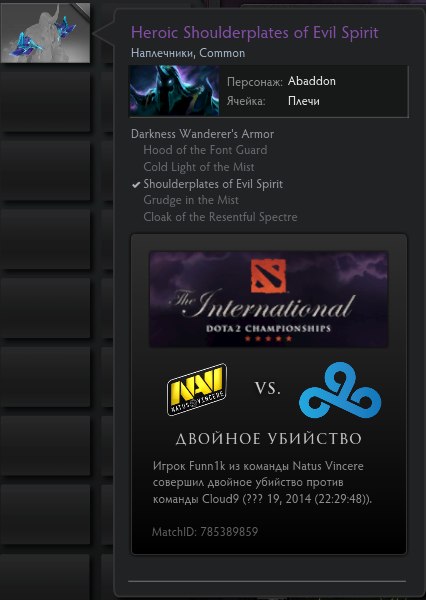This screenshot has height=600, width=426.
Task: Click the Funn1k double kill description text
Action: [262, 483]
